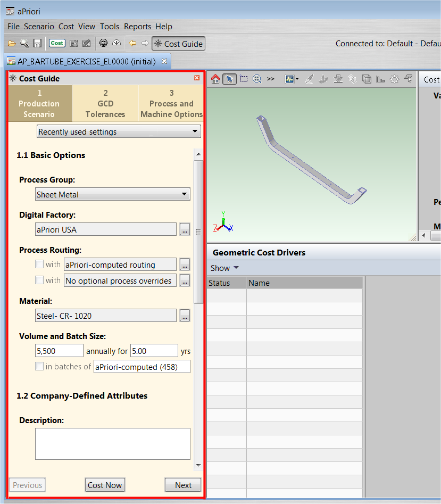
Task: Open the Recently used settings dropdown
Action: pos(119,131)
